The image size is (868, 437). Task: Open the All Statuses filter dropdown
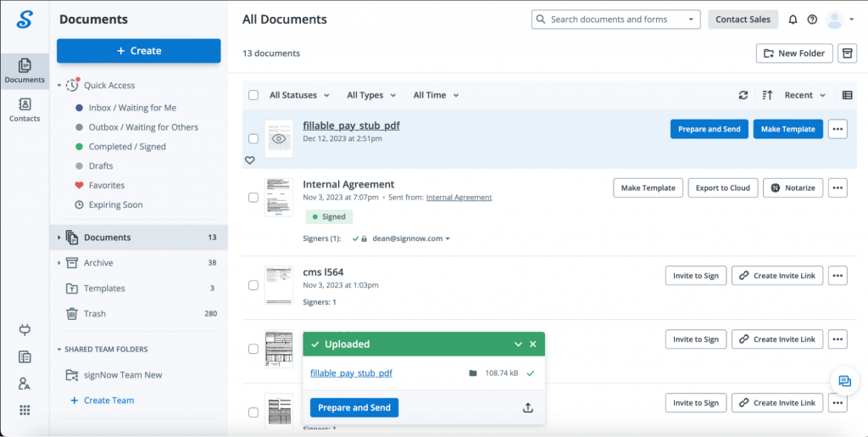coord(299,95)
